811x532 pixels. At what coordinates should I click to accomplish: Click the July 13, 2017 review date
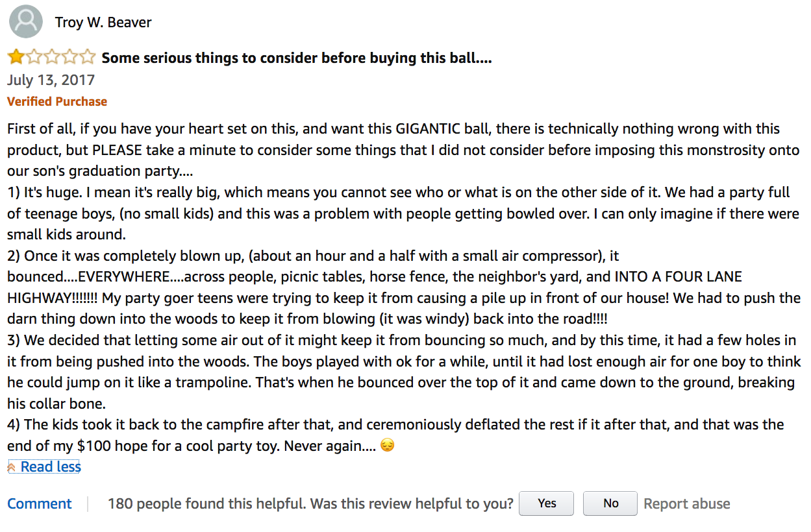(51, 80)
